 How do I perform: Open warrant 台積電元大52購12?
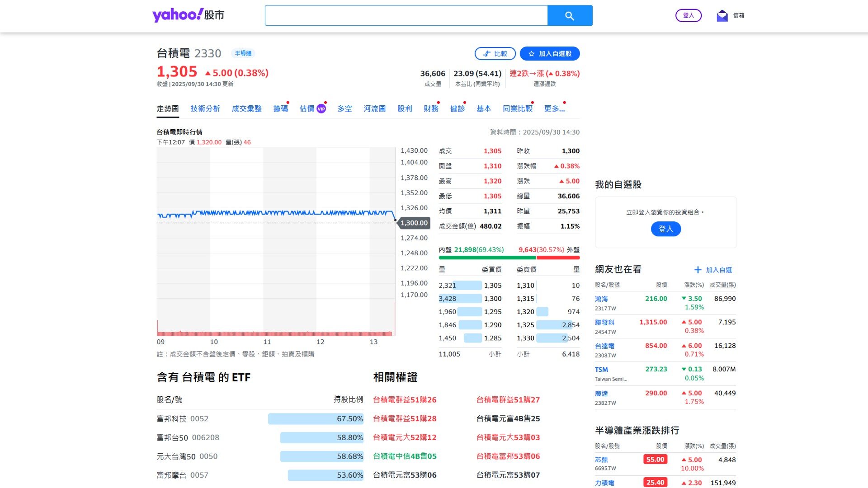(405, 438)
